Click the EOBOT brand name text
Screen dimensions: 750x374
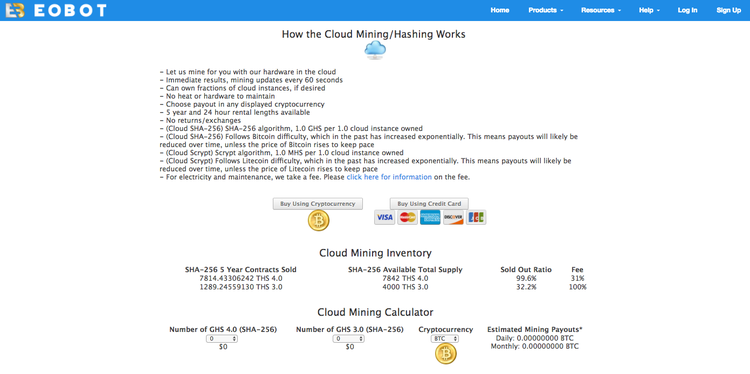70,10
